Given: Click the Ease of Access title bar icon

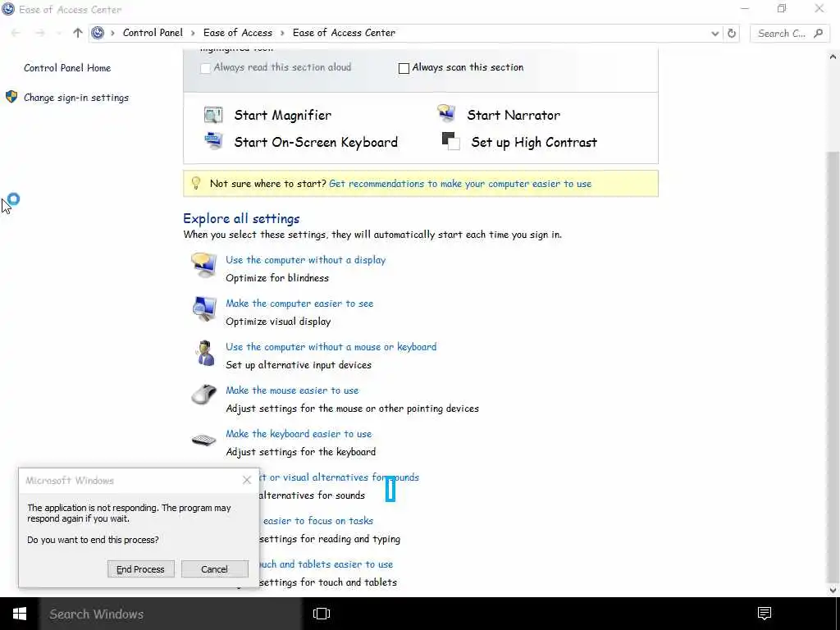Looking at the screenshot, I should point(8,8).
